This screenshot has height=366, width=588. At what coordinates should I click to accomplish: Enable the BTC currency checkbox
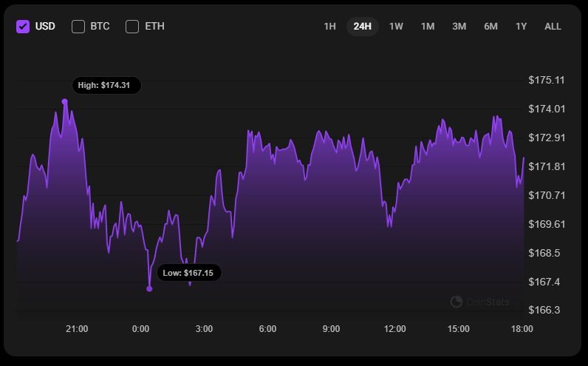click(x=78, y=27)
